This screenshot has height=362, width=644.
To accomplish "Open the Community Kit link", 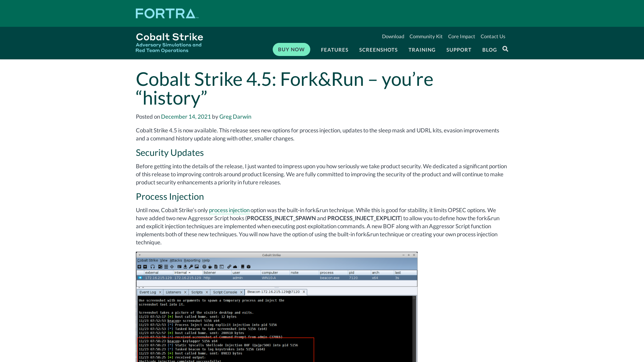I will pyautogui.click(x=426, y=36).
